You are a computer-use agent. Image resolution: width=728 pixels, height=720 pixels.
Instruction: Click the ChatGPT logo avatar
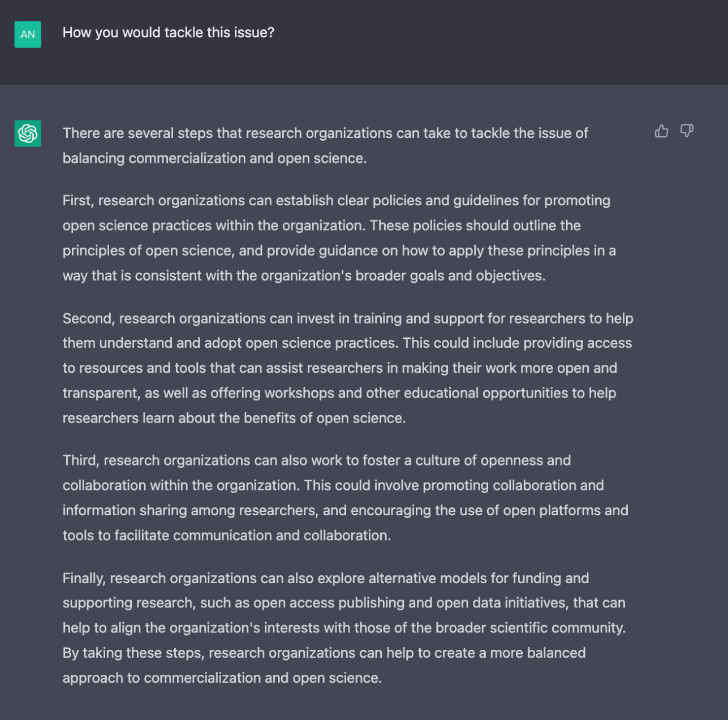(28, 133)
